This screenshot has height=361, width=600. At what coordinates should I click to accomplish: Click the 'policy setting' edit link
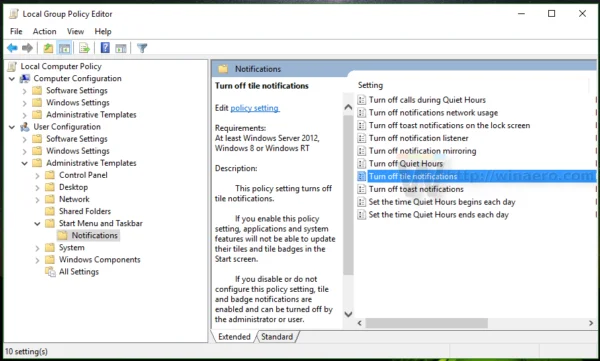click(255, 108)
